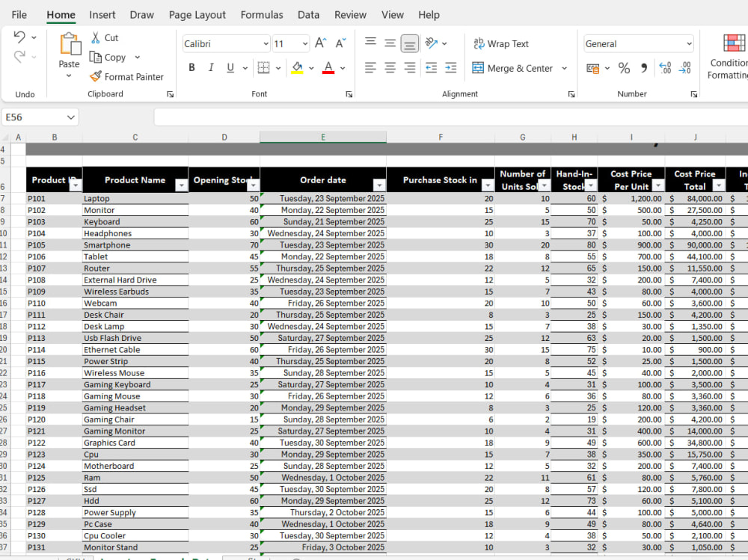Open Purchase Stock in column filter
This screenshot has height=560, width=748.
(x=488, y=185)
